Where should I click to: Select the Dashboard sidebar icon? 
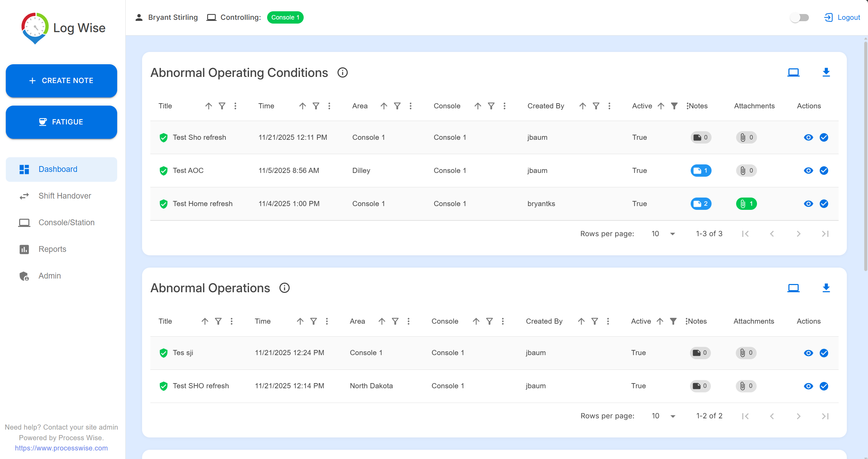click(x=24, y=169)
